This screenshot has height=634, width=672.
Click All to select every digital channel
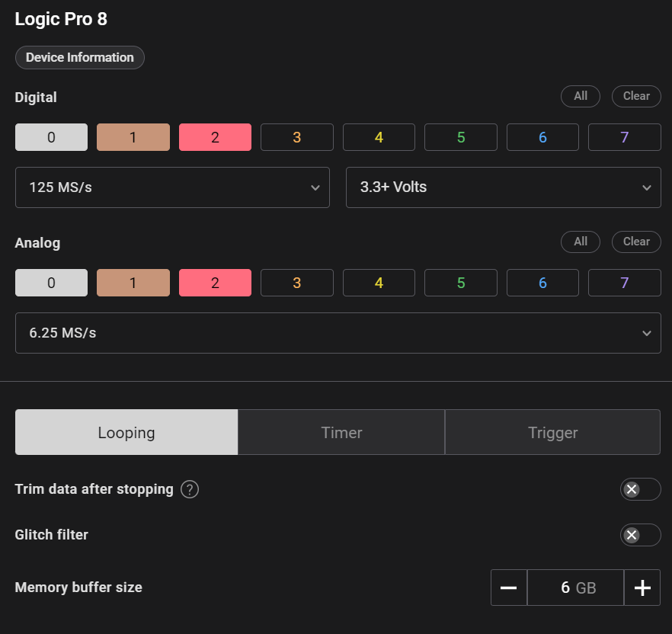tap(581, 96)
